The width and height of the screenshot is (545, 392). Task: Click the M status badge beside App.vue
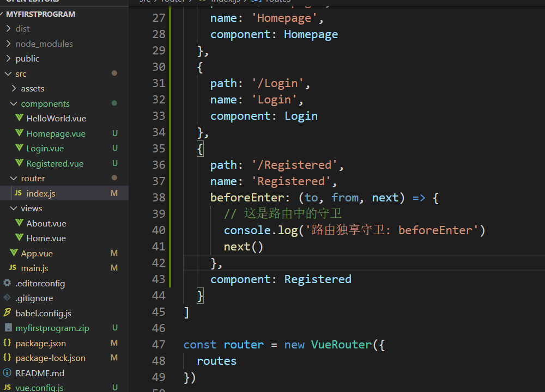tap(114, 253)
